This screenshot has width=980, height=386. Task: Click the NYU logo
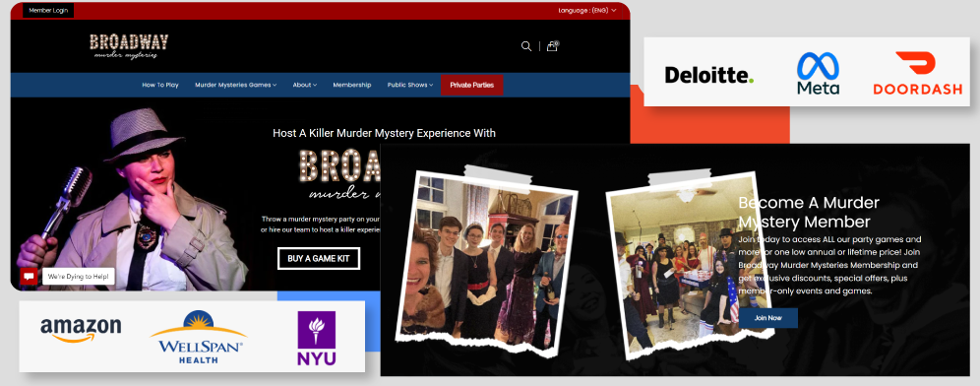coord(316,339)
